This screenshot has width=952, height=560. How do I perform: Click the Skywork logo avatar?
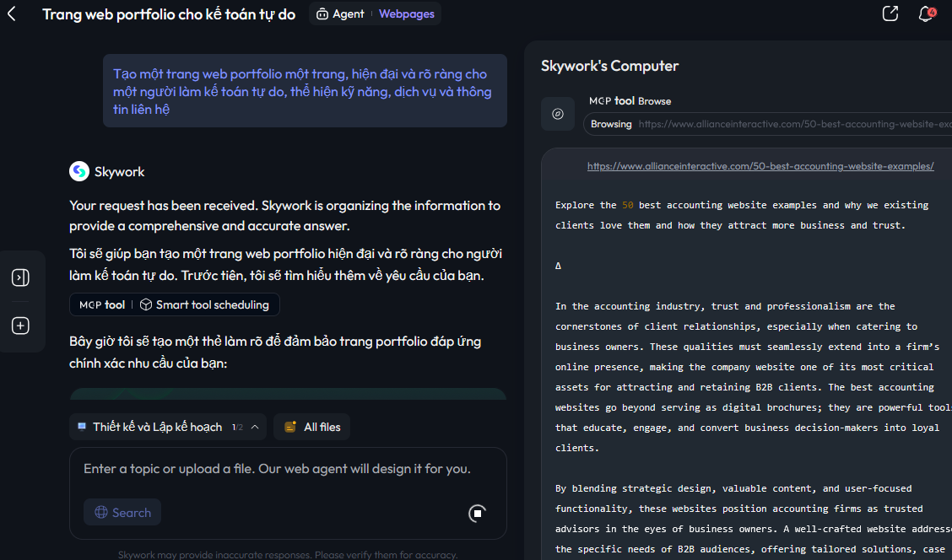[x=79, y=172]
